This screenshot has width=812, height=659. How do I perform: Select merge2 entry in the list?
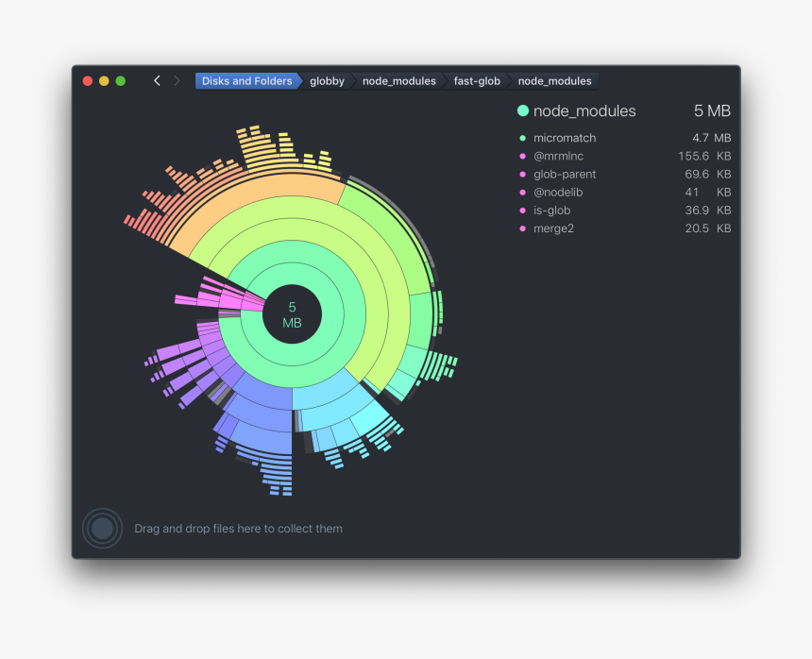point(625,228)
